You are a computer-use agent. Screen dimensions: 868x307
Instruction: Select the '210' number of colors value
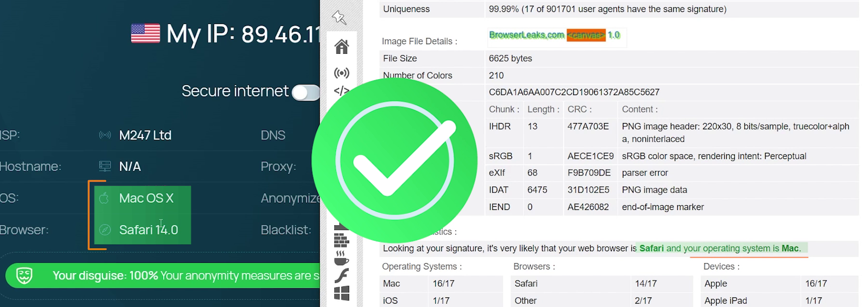click(x=496, y=75)
